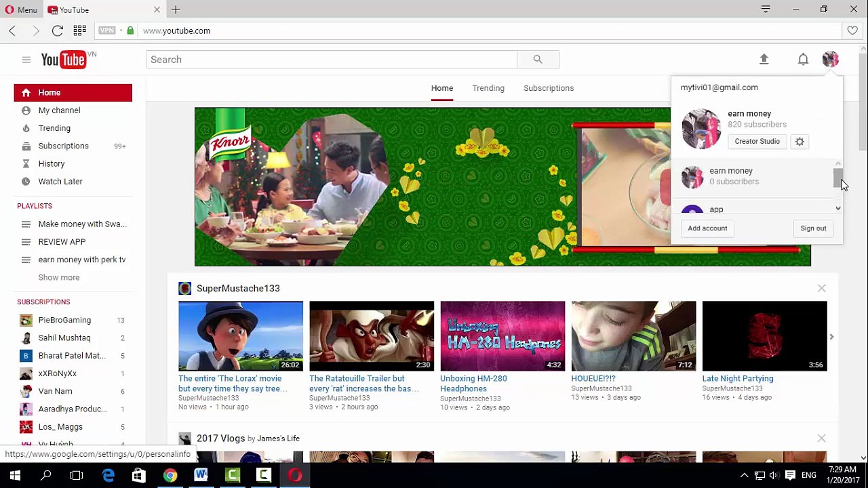Click the account list scrollbar handle
This screenshot has height=488, width=868.
pos(838,178)
